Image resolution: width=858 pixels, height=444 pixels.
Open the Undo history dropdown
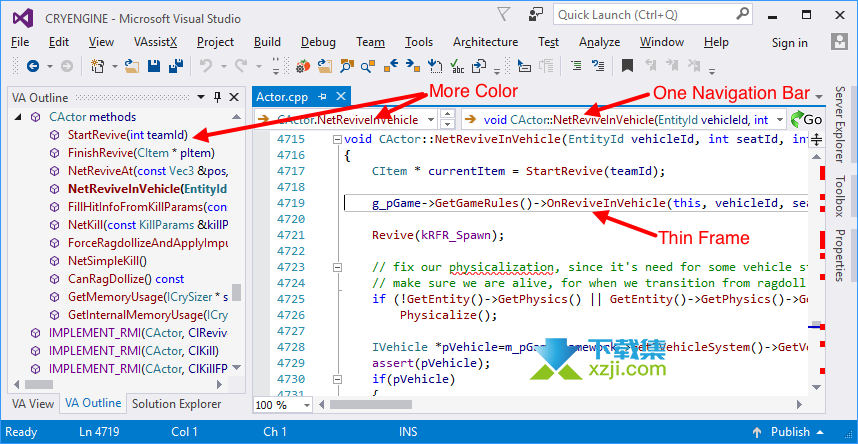tap(223, 67)
